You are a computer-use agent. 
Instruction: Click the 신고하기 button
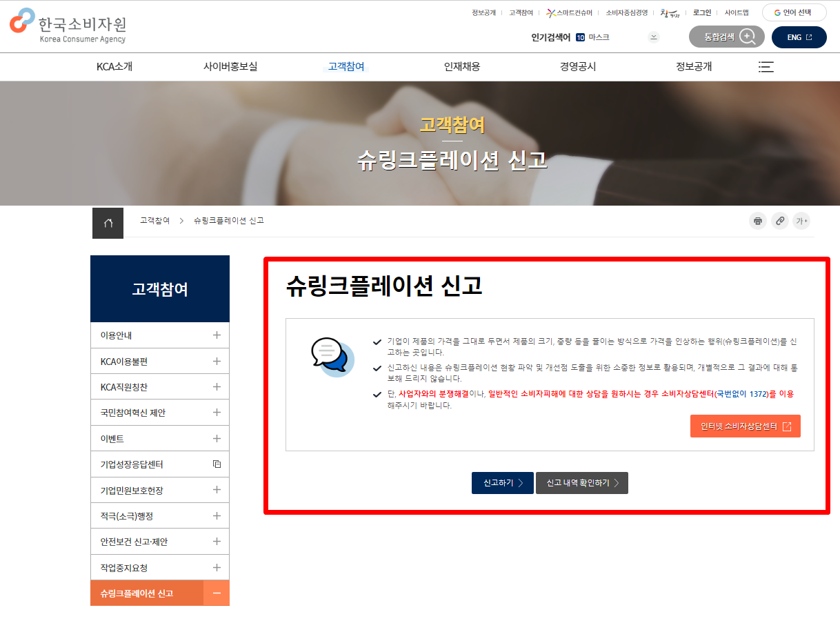502,483
